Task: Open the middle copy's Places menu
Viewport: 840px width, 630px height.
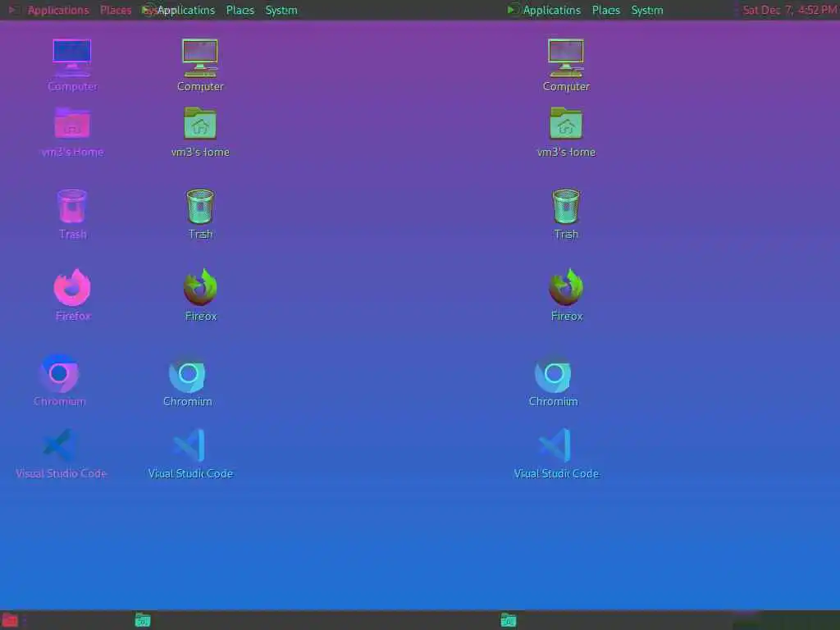Action: (x=240, y=10)
